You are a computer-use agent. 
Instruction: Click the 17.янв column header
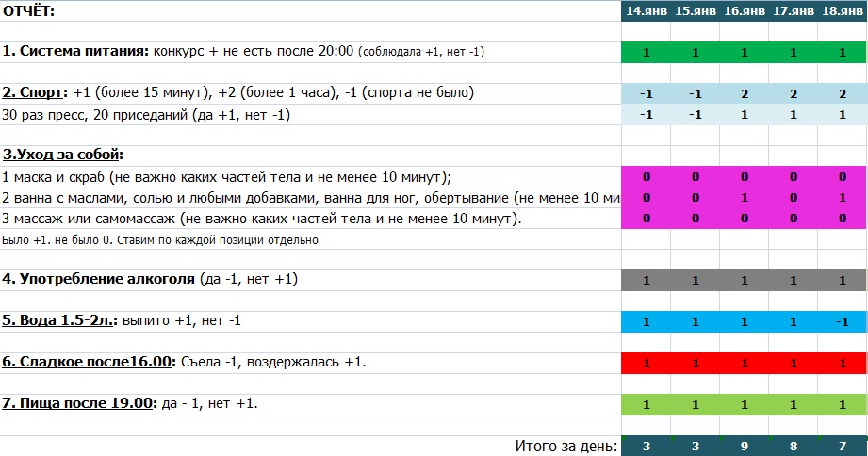[794, 11]
